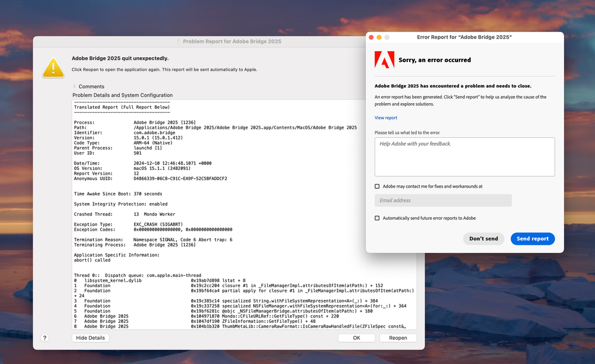Image resolution: width=595 pixels, height=364 pixels.
Task: Click the Adobe logo icon
Action: (384, 60)
